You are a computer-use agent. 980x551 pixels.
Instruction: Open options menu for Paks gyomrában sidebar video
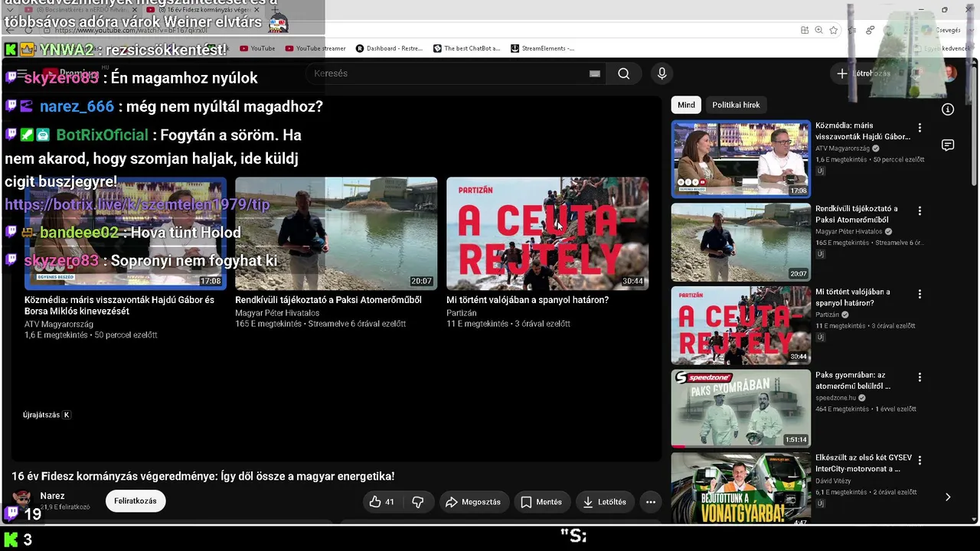[x=920, y=377]
